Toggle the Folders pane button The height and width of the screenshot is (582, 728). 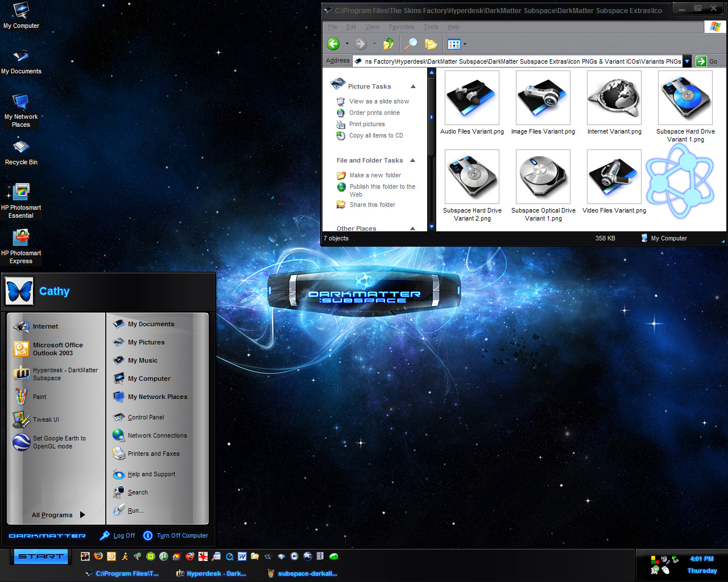pyautogui.click(x=431, y=44)
